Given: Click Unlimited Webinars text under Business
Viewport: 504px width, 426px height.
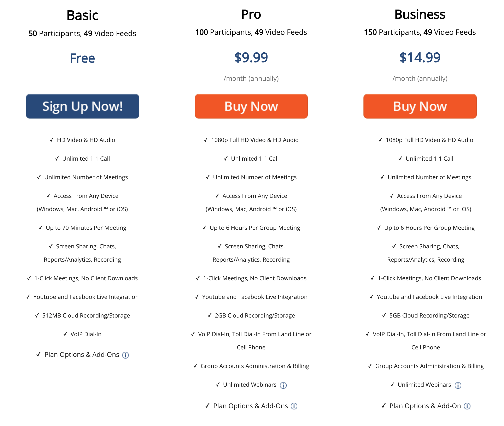Looking at the screenshot, I should pos(424,385).
